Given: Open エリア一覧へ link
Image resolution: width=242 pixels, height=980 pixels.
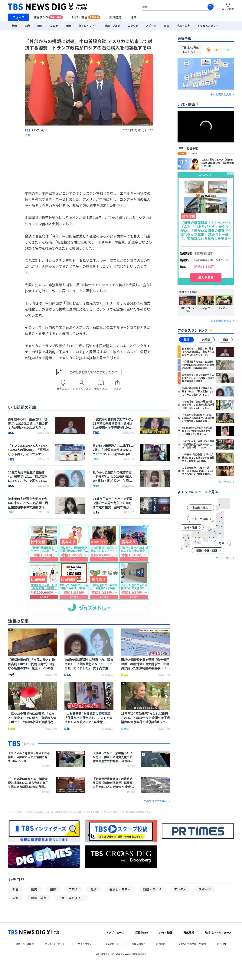Looking at the screenshot, I should tap(225, 558).
